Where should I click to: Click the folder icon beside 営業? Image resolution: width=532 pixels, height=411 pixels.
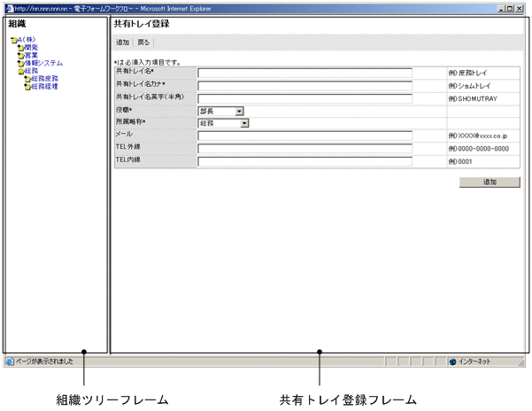coord(20,56)
